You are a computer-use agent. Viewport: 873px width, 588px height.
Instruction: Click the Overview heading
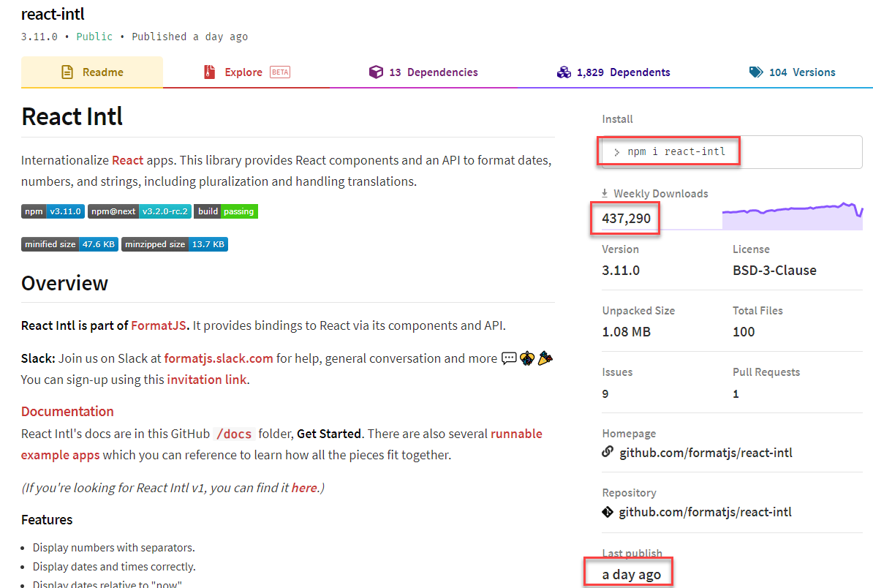(x=64, y=283)
